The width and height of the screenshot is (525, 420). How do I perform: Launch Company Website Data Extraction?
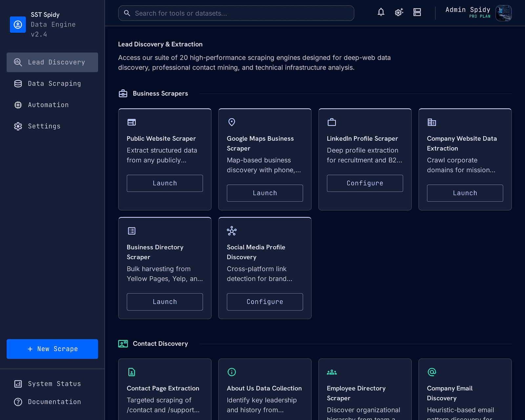[465, 193]
